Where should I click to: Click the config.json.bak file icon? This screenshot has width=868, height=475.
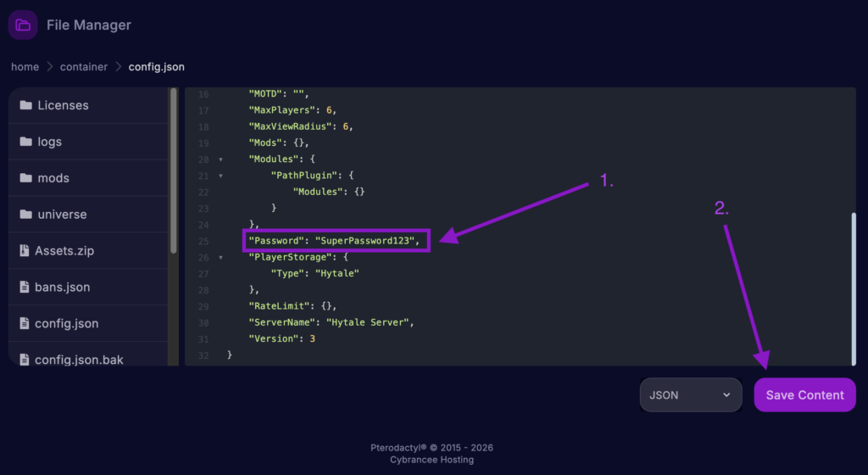(25, 360)
